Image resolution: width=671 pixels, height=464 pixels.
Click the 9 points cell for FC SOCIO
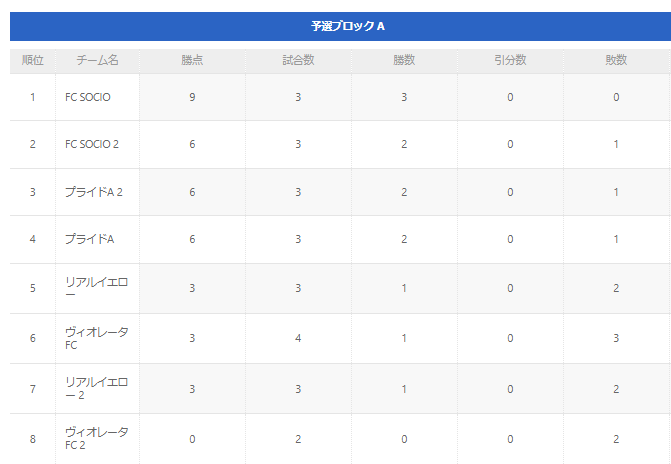click(x=192, y=97)
